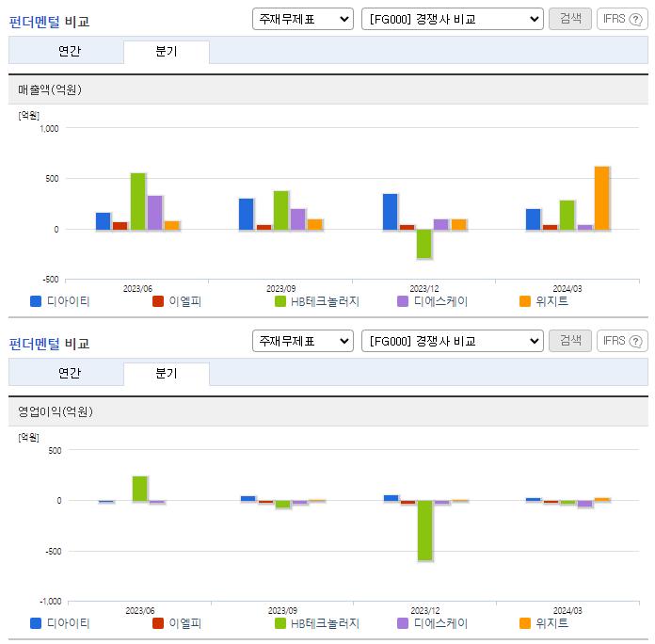Toggle purple 디에스케이 legend swatch in operating profit chart
Screen dimensions: 655x644
click(403, 623)
